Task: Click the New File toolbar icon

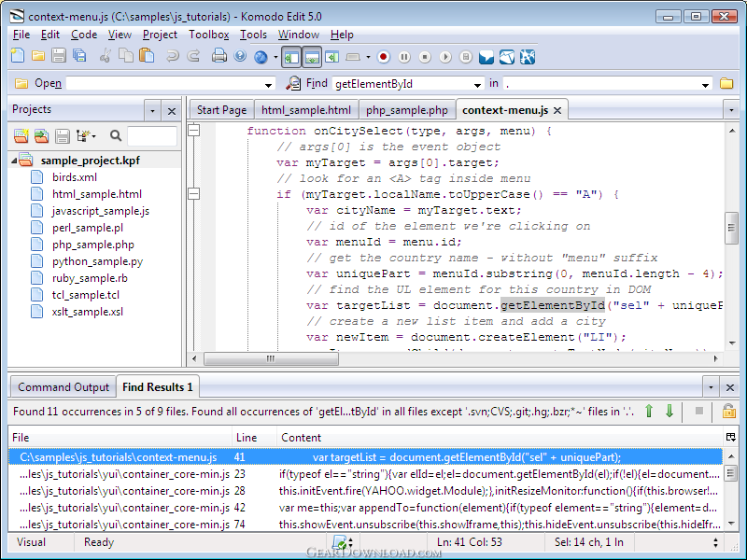Action: pos(18,56)
